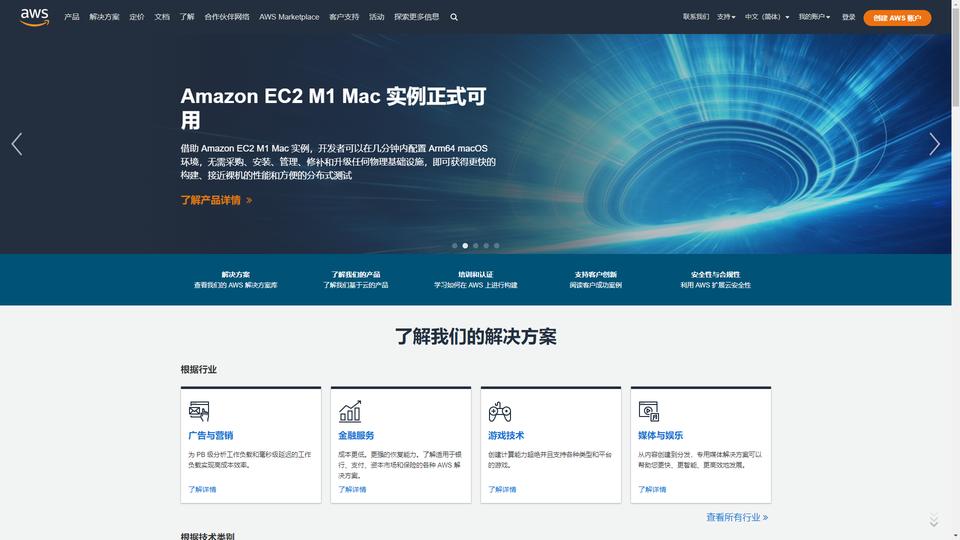The width and height of the screenshot is (960, 540).
Task: Open the 客户支持 menu item
Action: pyautogui.click(x=344, y=17)
